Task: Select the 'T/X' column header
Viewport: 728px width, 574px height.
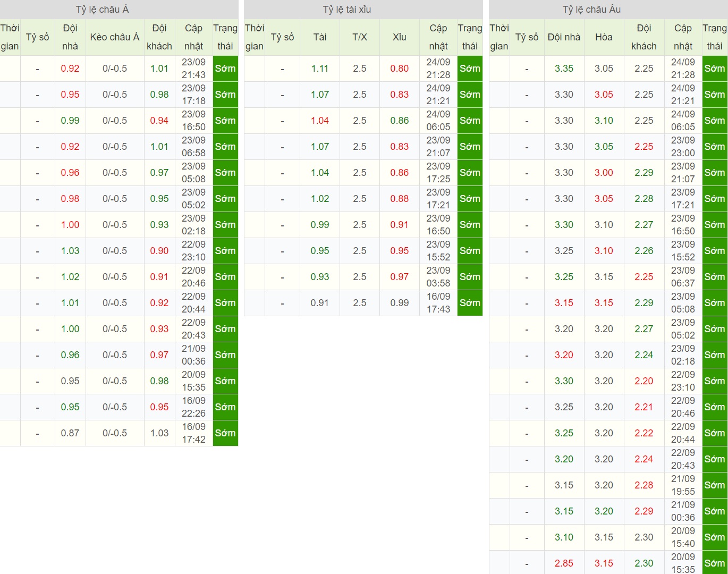Action: 360,37
